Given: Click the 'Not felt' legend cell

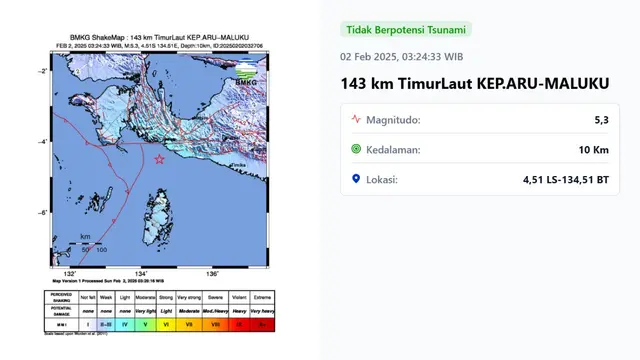Looking at the screenshot, I should [x=88, y=298].
